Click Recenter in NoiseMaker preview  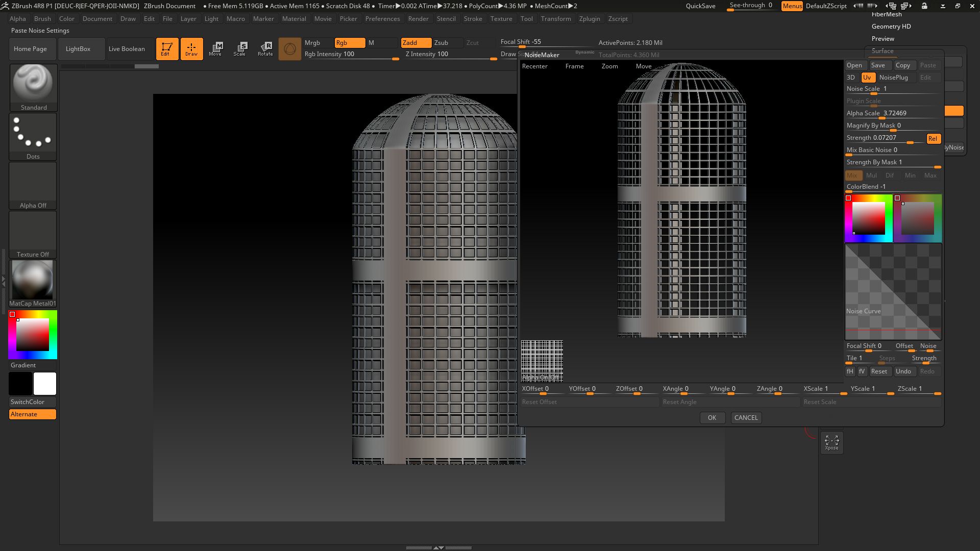pyautogui.click(x=534, y=66)
